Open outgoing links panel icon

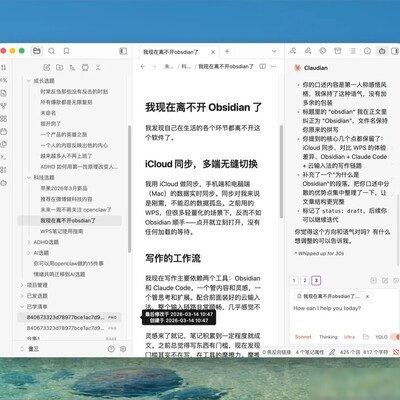308,51
